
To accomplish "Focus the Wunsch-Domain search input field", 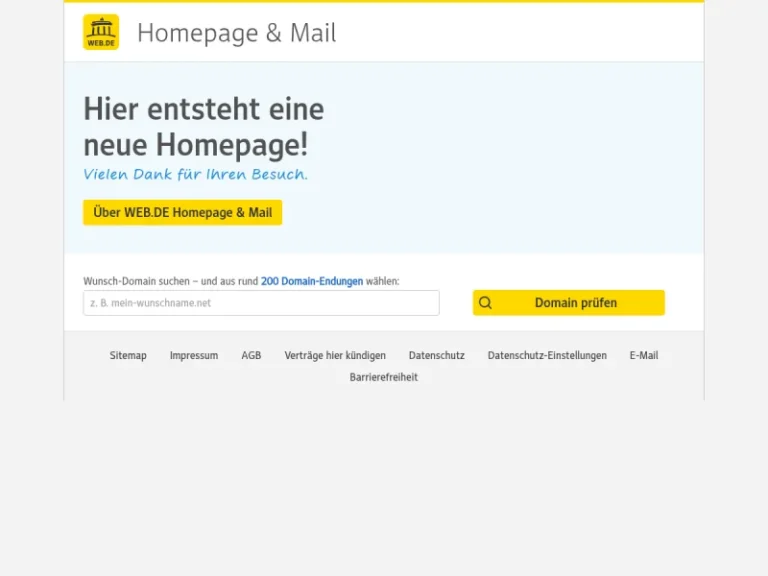I will tap(261, 303).
